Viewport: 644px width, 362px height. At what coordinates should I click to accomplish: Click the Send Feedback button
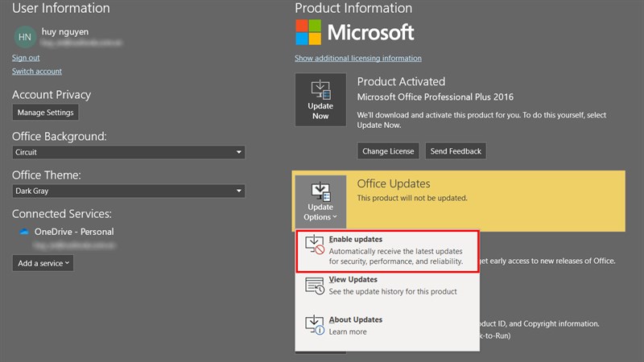456,151
